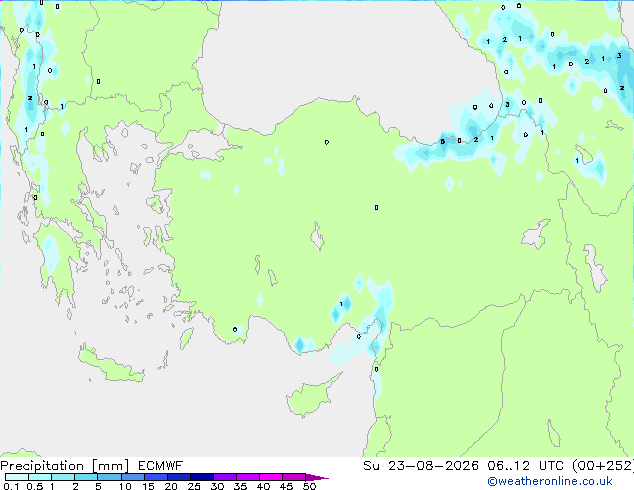
Task: Click the above-50 mm arrow tip of legend
Action: (x=317, y=477)
